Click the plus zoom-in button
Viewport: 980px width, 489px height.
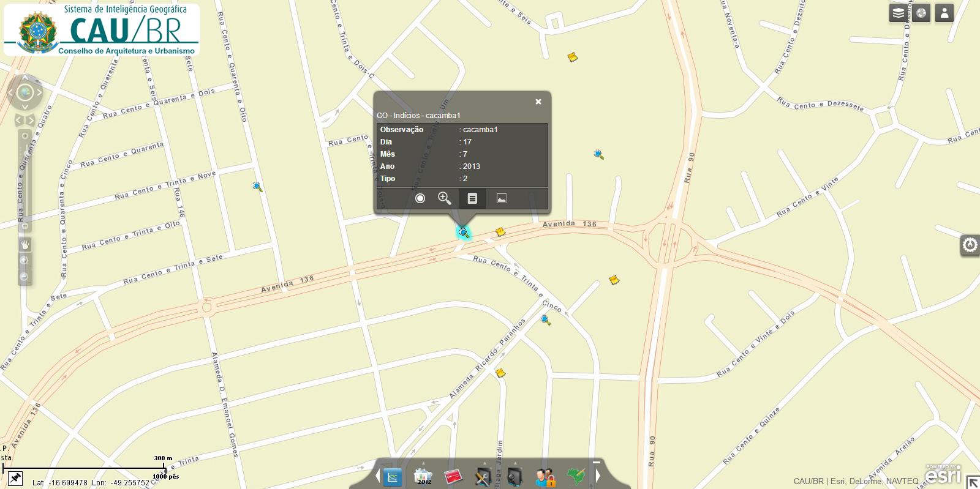pos(25,136)
